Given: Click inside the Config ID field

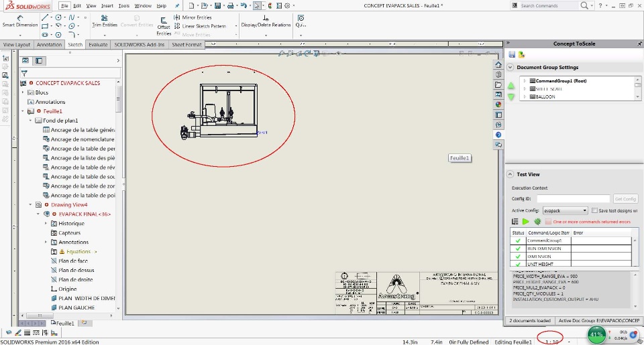Looking at the screenshot, I should click(x=574, y=198).
